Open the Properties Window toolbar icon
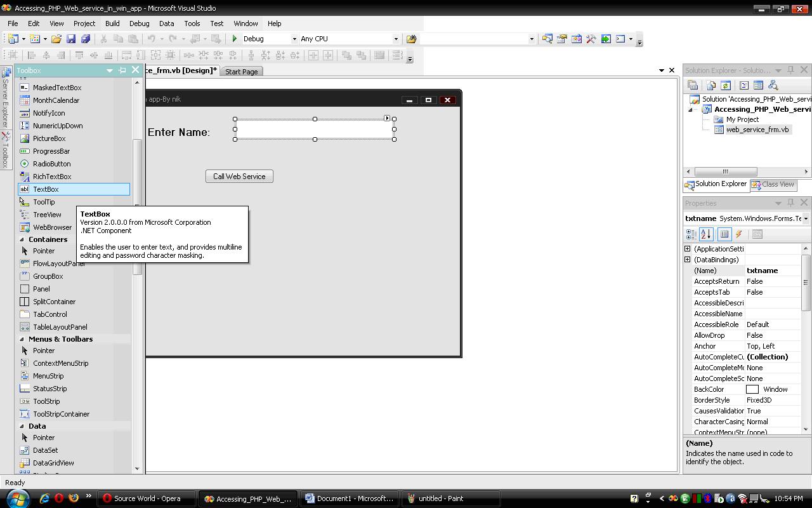The width and height of the screenshot is (812, 508). click(x=561, y=39)
